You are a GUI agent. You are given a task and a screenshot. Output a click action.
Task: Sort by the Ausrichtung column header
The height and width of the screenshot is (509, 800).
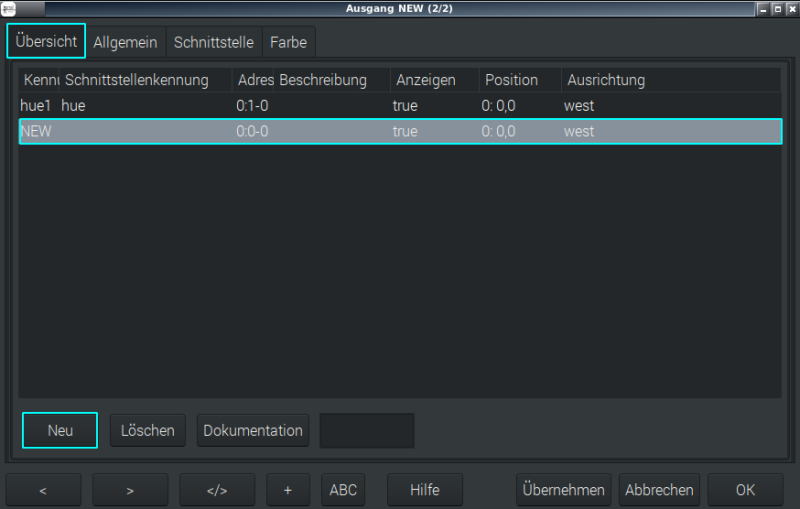click(606, 80)
